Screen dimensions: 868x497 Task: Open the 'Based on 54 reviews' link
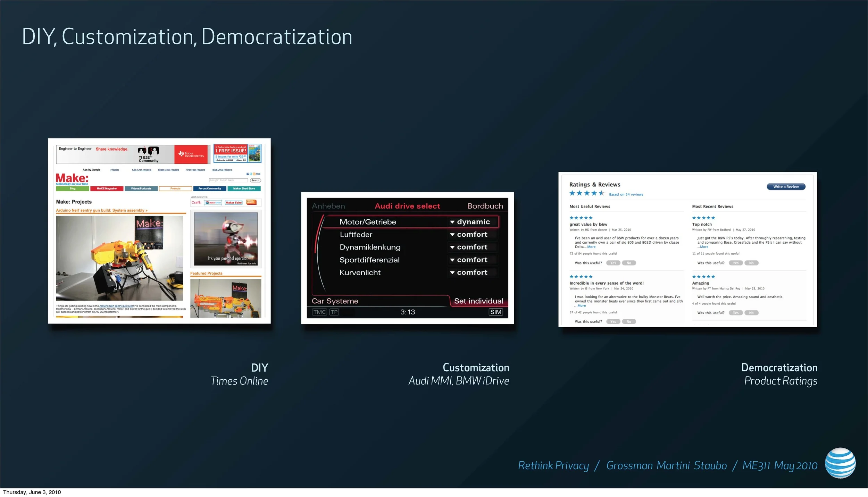(x=626, y=194)
